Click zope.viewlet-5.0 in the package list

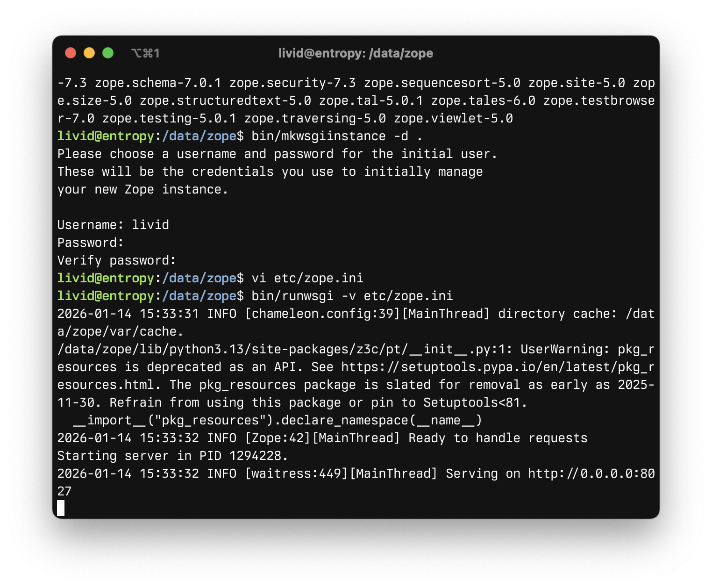point(453,118)
